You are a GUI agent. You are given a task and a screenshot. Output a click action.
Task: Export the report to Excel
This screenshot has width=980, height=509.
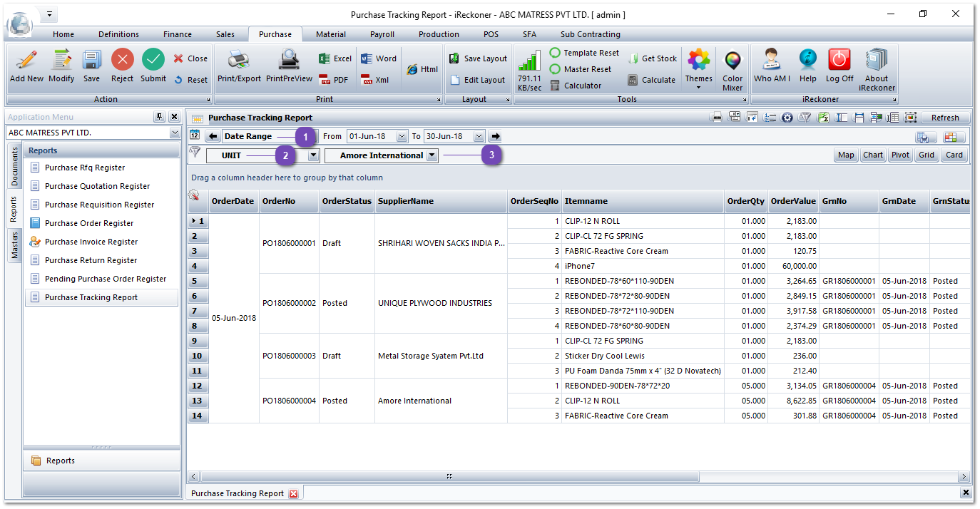point(334,59)
